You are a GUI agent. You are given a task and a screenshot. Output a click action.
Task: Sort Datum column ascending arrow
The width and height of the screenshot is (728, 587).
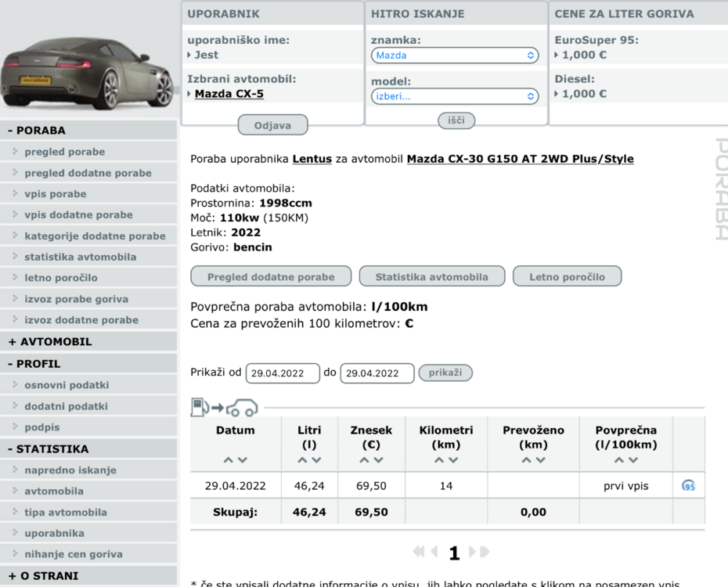[x=228, y=460]
